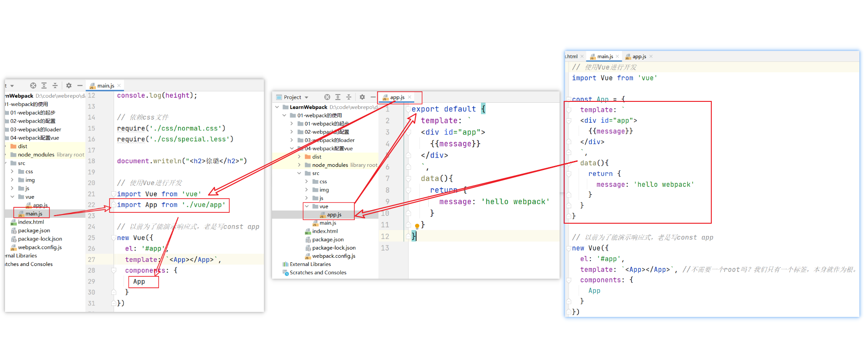Close the .html tab in right editor
The height and width of the screenshot is (341, 868).
click(x=582, y=56)
